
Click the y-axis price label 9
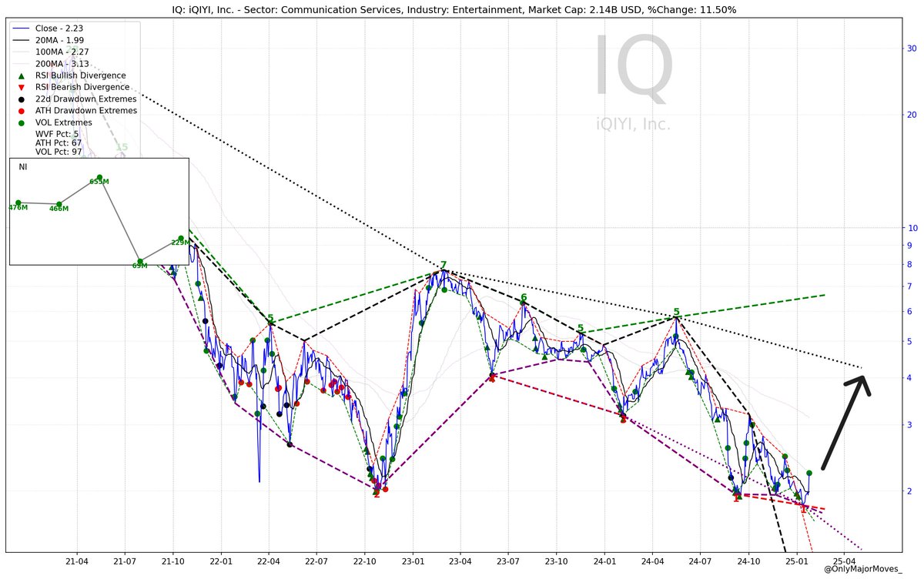point(909,246)
